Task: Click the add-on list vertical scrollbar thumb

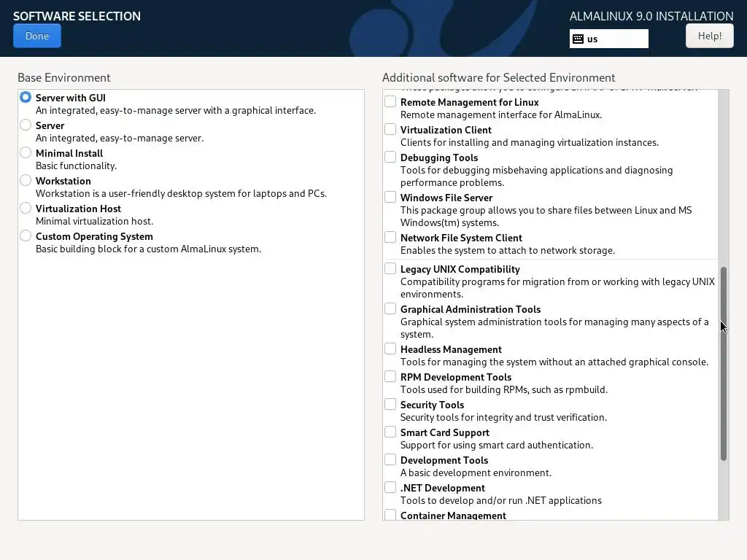Action: [x=723, y=364]
